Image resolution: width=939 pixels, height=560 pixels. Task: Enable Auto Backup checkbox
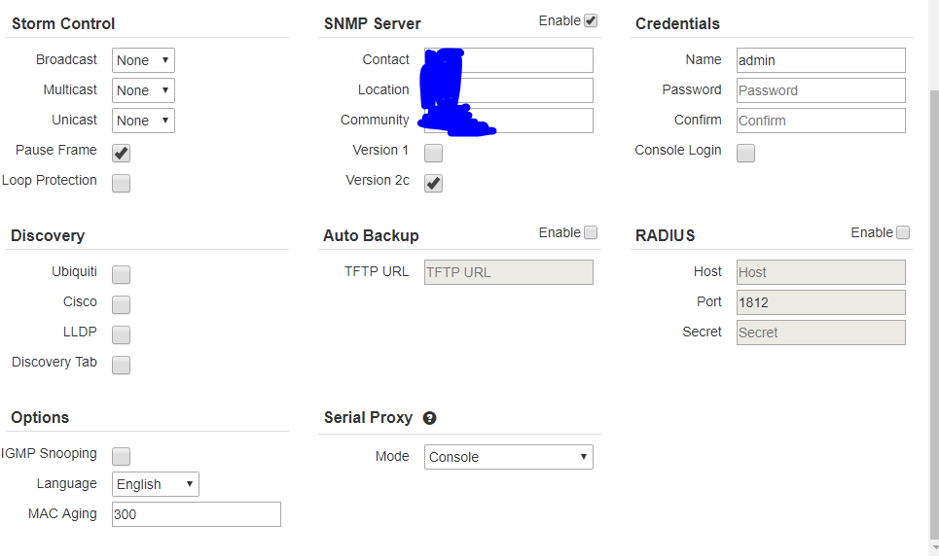point(591,232)
